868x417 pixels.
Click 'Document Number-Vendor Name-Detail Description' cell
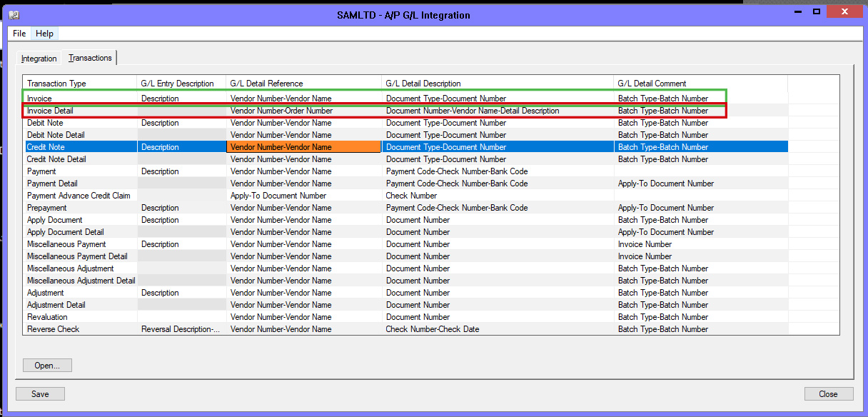click(x=498, y=111)
